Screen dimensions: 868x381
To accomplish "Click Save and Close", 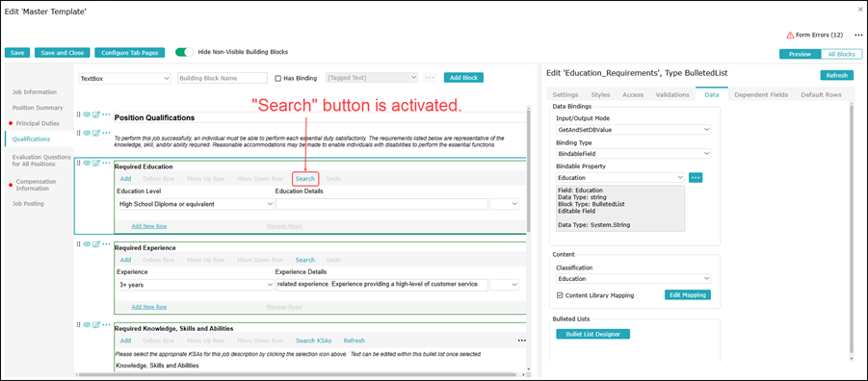I will click(x=63, y=53).
